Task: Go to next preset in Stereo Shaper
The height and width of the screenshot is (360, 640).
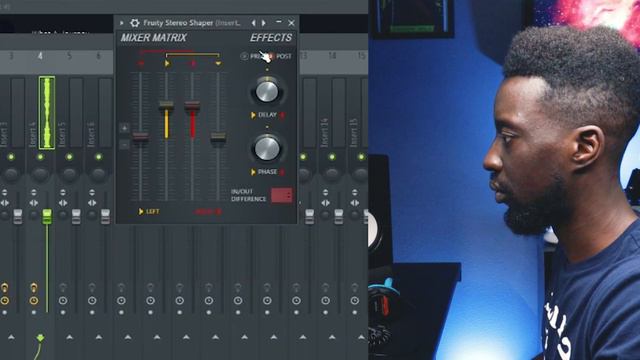Action: [264, 23]
